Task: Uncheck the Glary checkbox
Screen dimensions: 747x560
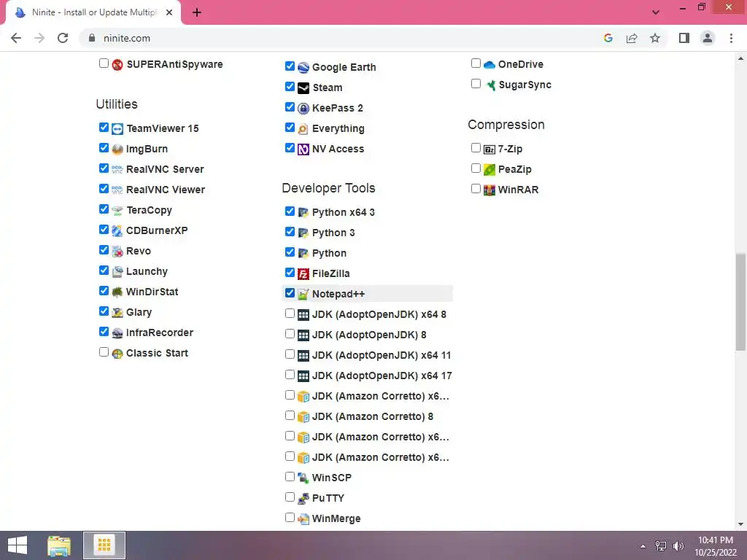Action: coord(104,311)
